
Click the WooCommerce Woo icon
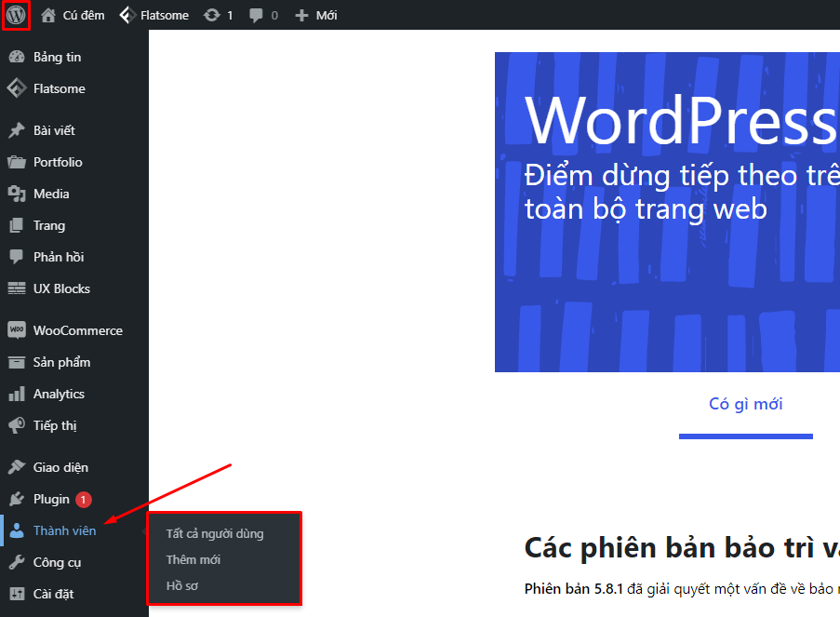17,329
